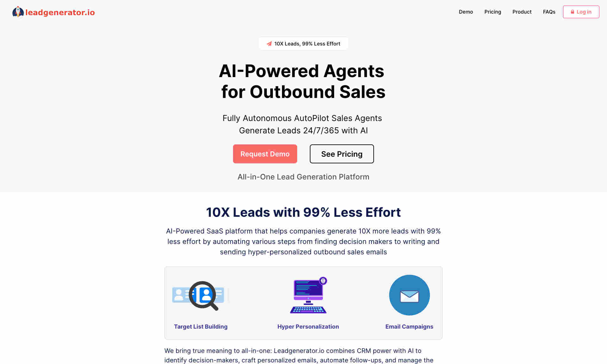Screen dimensions: 607x364
Task: Click the lock icon on Log in button
Action: [572, 12]
